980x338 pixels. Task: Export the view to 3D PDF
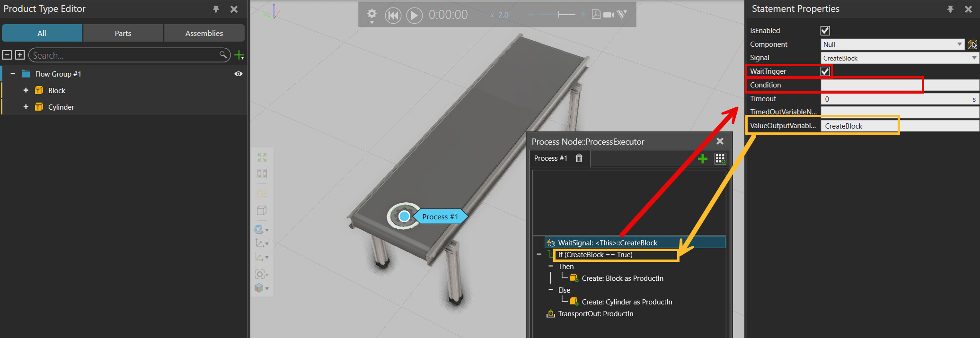(x=596, y=15)
